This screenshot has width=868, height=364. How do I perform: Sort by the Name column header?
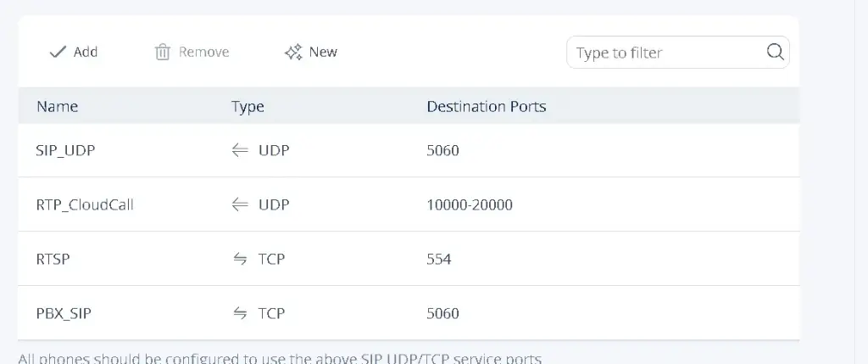[57, 107]
